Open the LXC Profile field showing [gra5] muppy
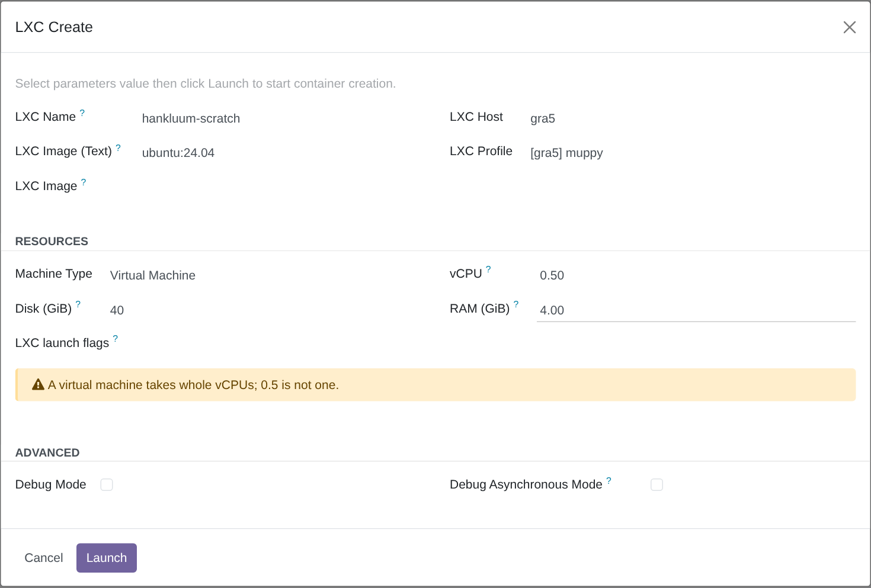This screenshot has width=871, height=588. [x=691, y=153]
